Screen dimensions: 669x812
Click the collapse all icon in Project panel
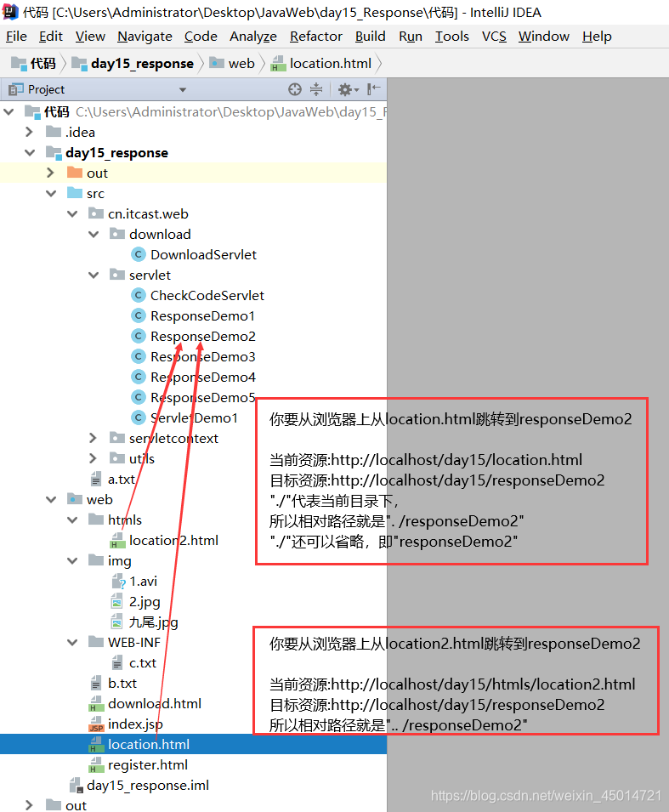coord(316,89)
